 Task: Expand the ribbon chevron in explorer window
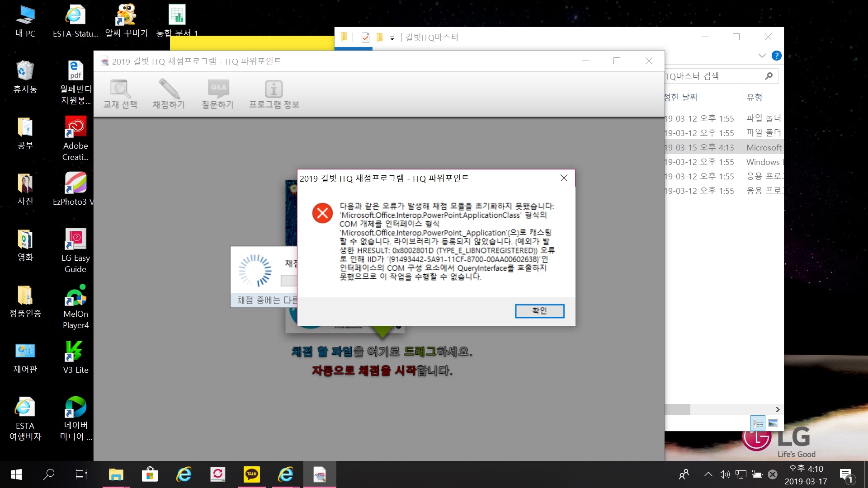pos(762,56)
